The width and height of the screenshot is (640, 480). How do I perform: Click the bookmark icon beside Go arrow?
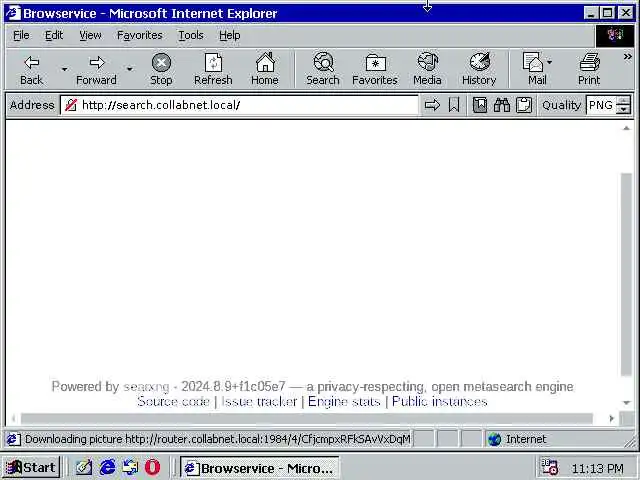pyautogui.click(x=454, y=105)
